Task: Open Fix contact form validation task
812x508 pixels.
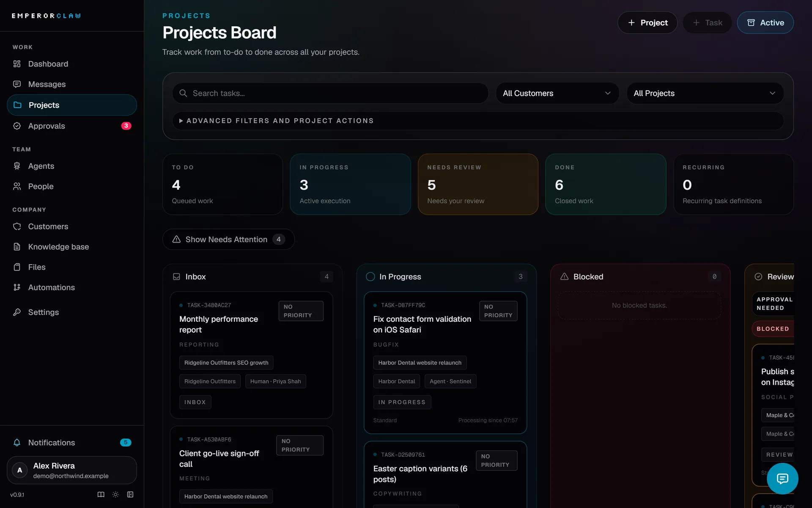Action: coord(445,363)
